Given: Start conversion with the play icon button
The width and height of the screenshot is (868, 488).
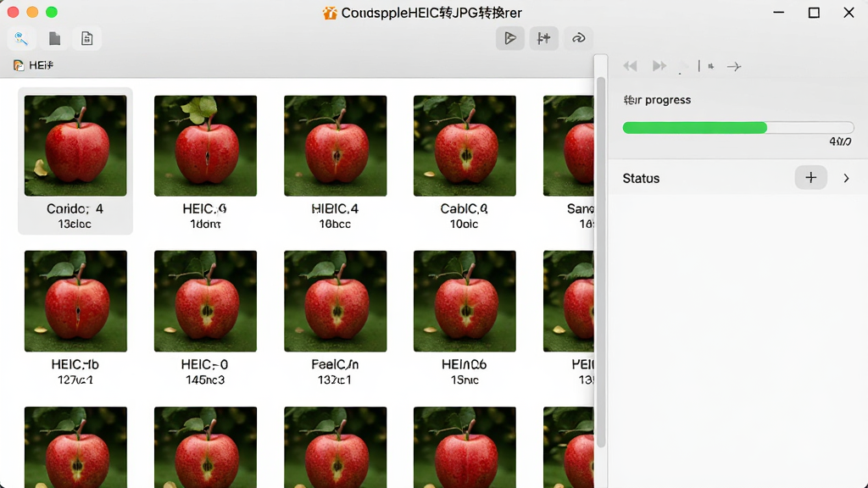Looking at the screenshot, I should point(509,37).
